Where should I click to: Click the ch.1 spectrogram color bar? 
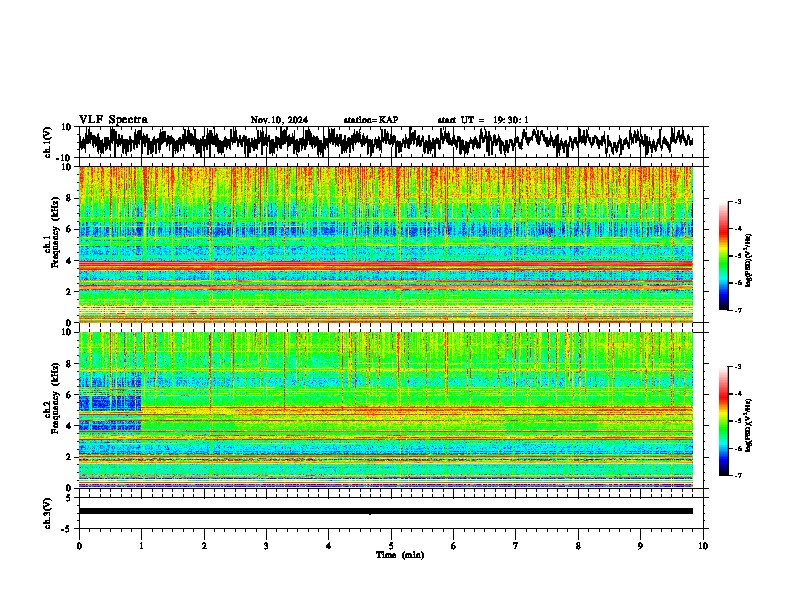tap(723, 256)
